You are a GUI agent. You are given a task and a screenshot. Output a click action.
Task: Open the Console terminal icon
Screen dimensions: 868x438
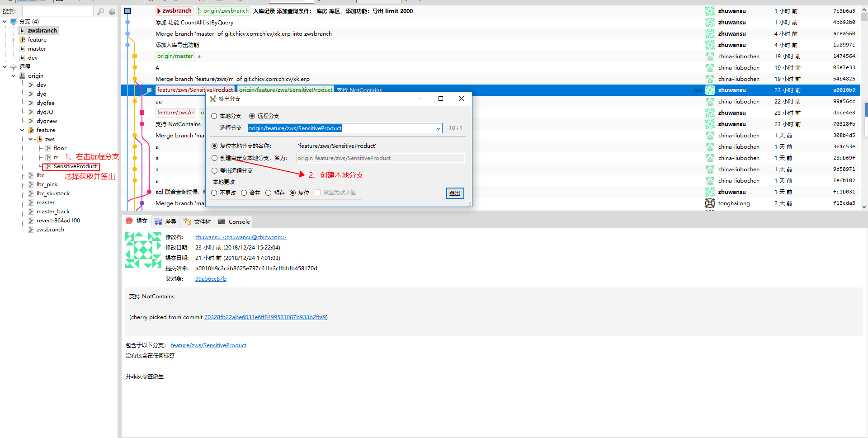point(221,221)
